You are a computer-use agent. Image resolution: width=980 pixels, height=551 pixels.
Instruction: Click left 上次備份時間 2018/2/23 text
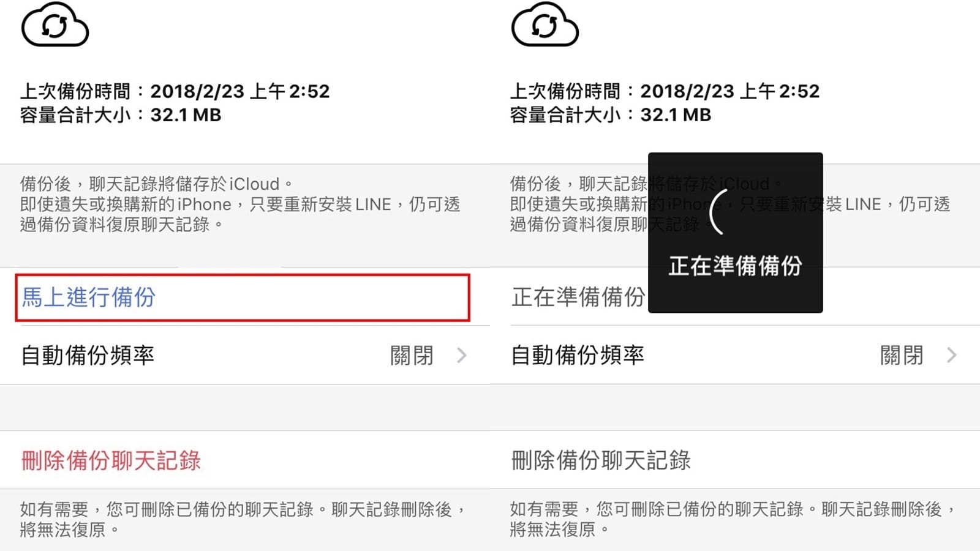[175, 91]
